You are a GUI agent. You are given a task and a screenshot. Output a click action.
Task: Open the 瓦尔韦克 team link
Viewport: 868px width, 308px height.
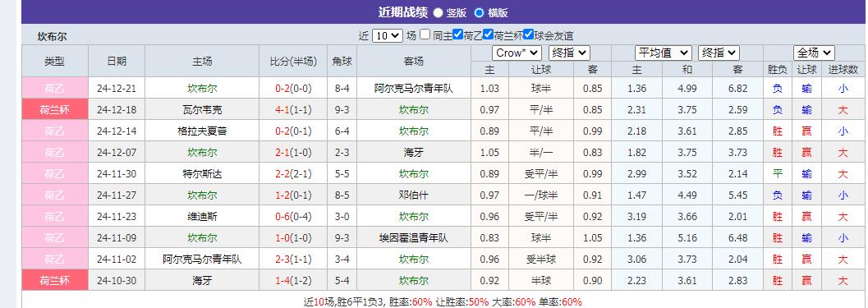202,110
